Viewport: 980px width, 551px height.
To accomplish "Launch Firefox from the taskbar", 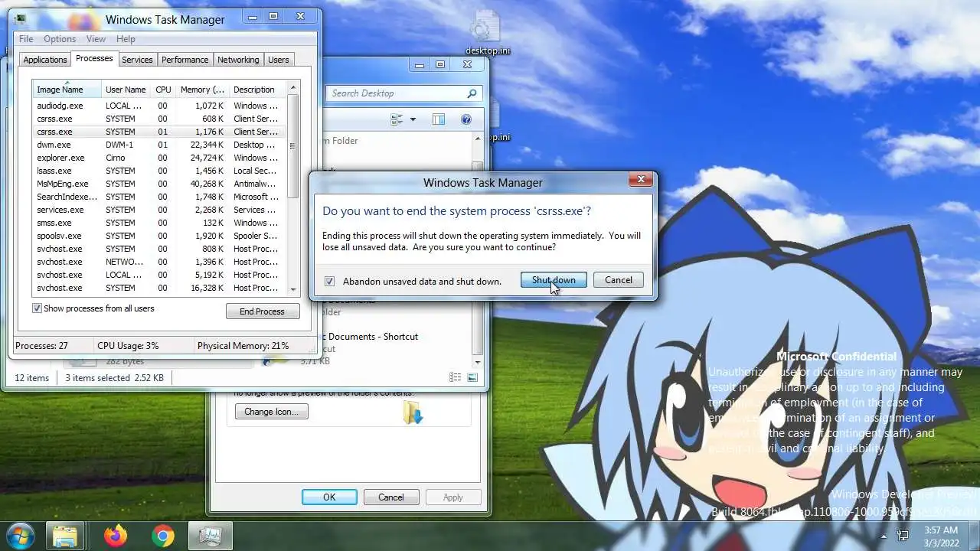I will point(116,536).
